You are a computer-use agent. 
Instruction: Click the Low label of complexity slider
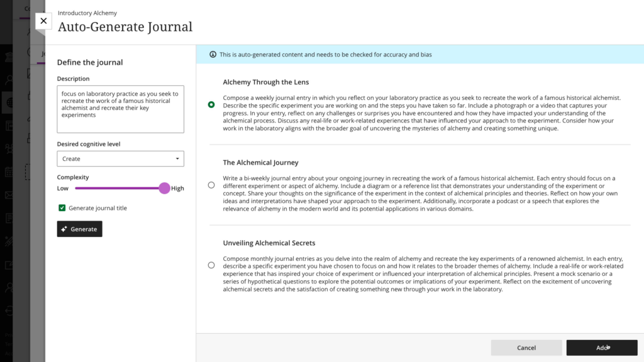[x=62, y=189]
